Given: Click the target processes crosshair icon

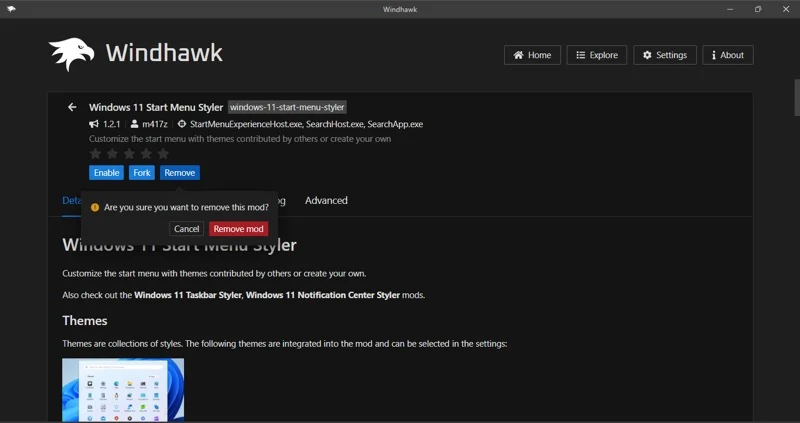Looking at the screenshot, I should click(x=182, y=124).
